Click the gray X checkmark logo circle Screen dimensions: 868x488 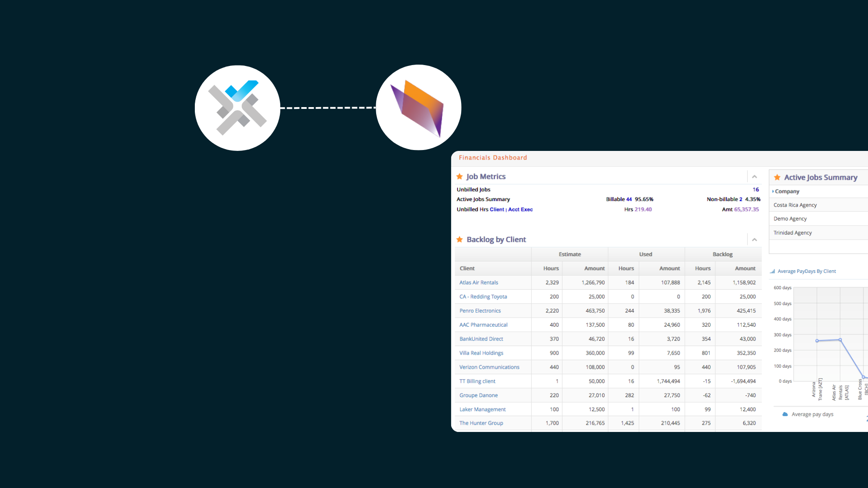click(x=237, y=108)
